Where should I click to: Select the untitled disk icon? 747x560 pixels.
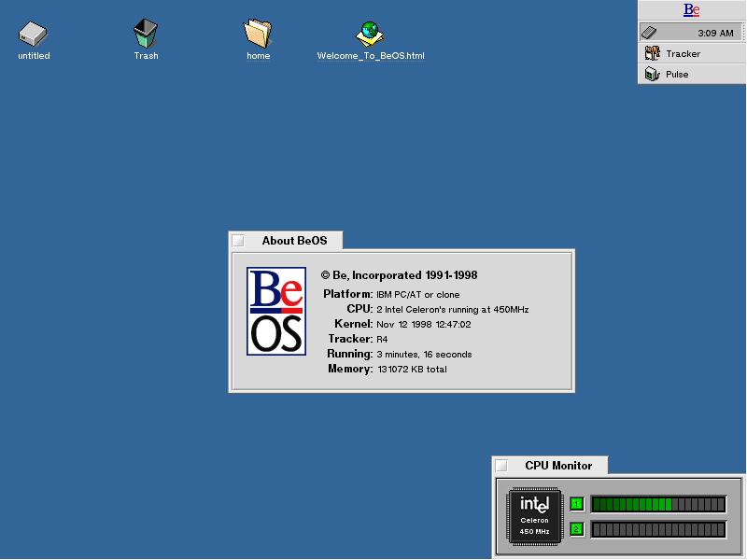coord(33,35)
